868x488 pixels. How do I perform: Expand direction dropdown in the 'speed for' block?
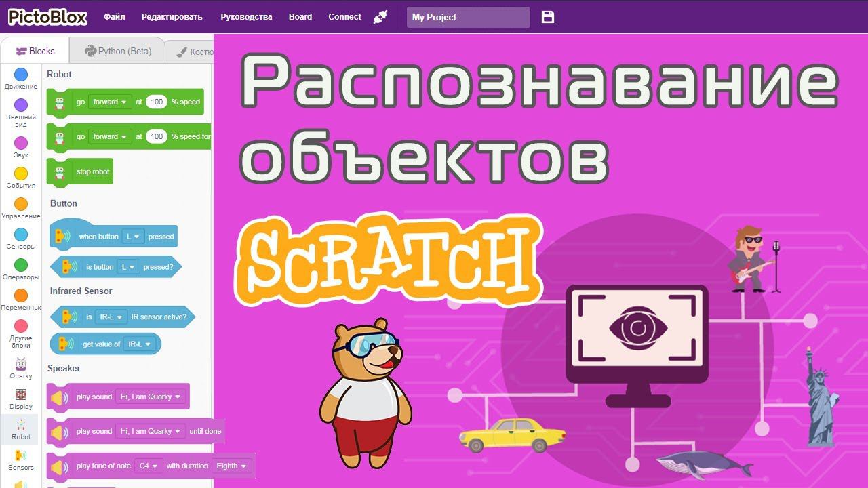(x=110, y=136)
